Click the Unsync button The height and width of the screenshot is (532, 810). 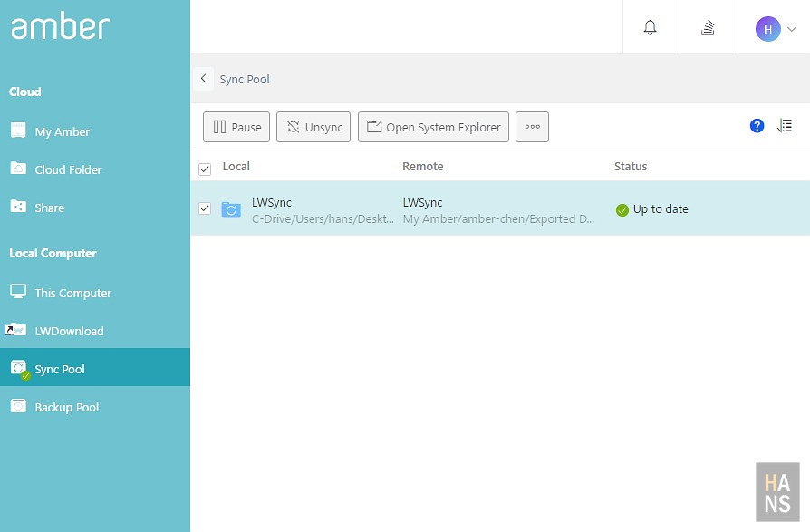[313, 127]
